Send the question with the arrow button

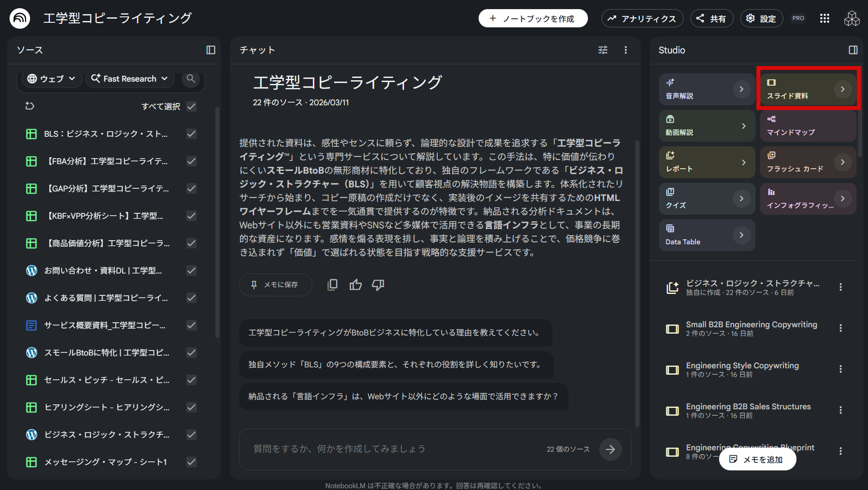point(611,449)
